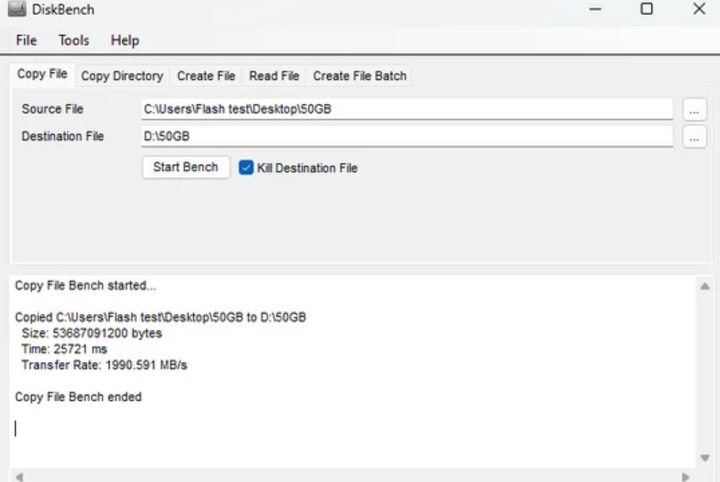720x482 pixels.
Task: Click the Source File label
Action: (x=52, y=109)
